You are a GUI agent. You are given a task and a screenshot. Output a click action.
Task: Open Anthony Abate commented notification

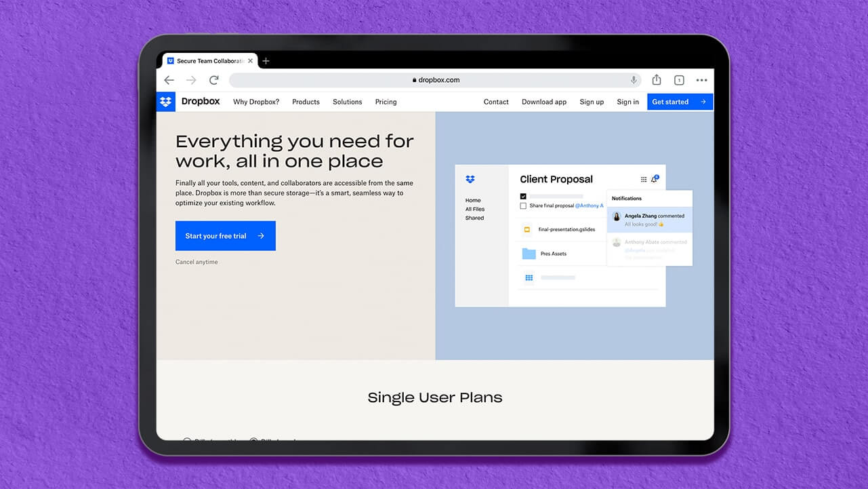click(x=650, y=249)
